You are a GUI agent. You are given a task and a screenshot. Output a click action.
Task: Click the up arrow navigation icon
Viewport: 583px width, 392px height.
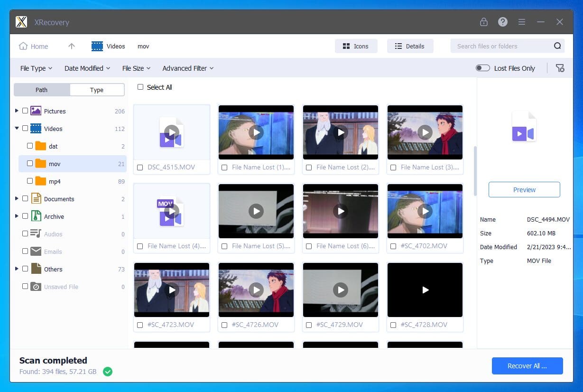(x=72, y=46)
